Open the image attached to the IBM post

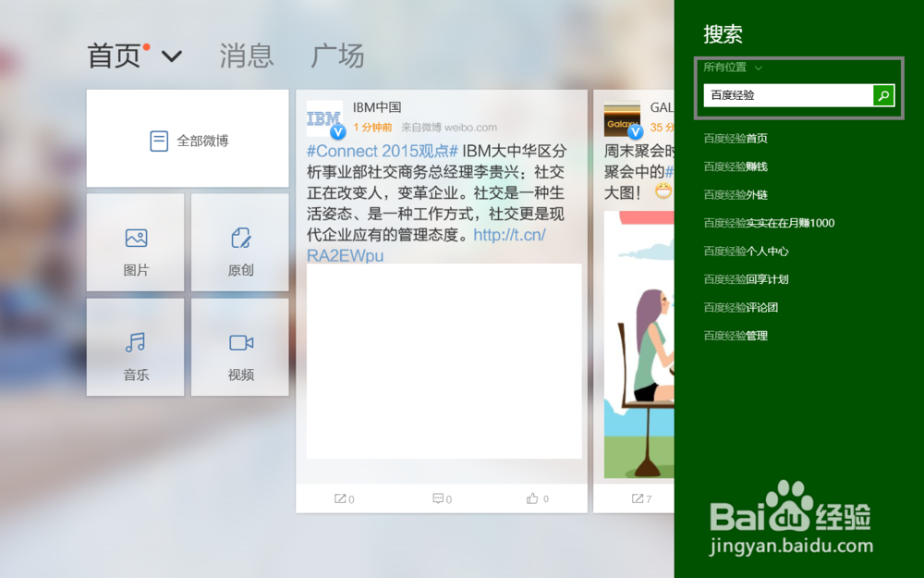444,361
